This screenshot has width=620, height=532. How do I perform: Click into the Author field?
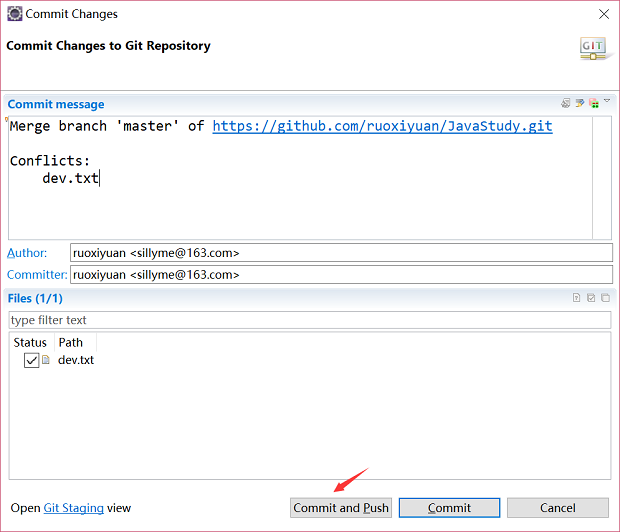340,253
